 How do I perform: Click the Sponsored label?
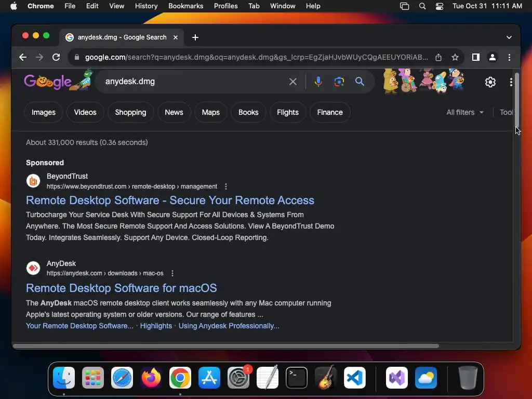pos(45,163)
